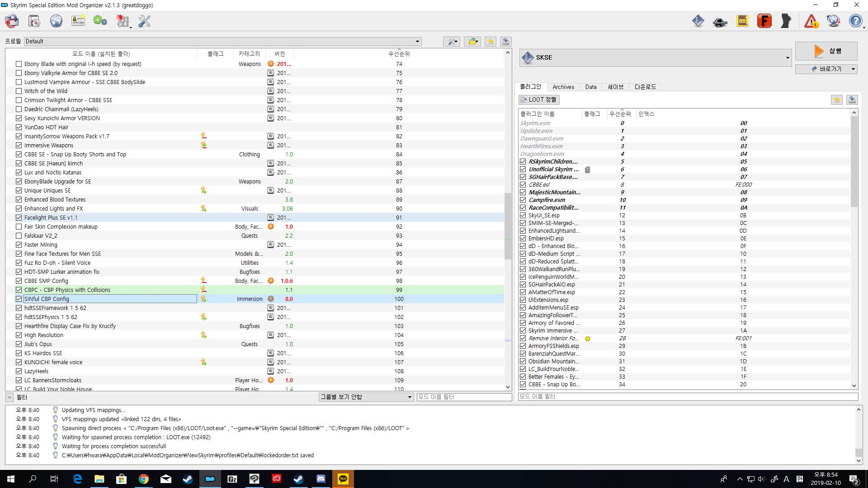Open the Default profile dropdown

point(223,42)
